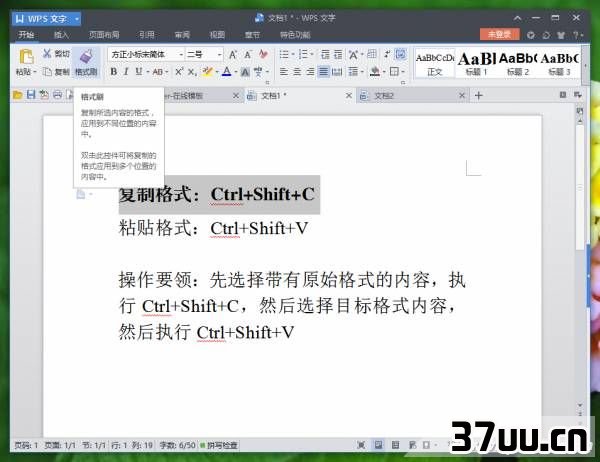Viewport: 600px width, 462px height.
Task: Toggle Underline formatting
Action: pos(139,72)
